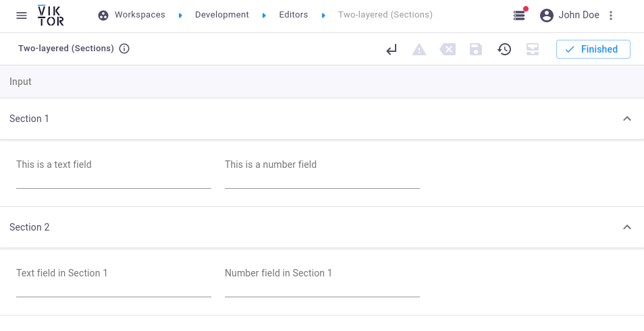Click the return arrow icon in toolbar
Image resolution: width=644 pixels, height=331 pixels.
click(x=392, y=49)
